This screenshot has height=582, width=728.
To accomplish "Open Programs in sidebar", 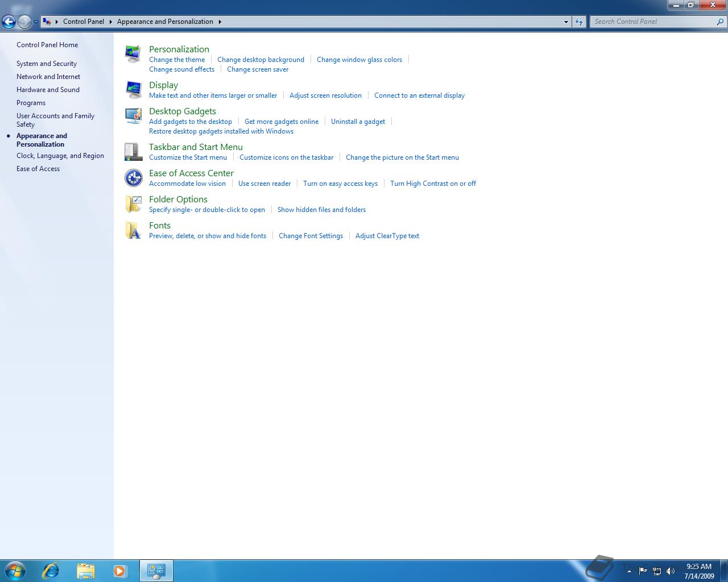I will pos(31,103).
